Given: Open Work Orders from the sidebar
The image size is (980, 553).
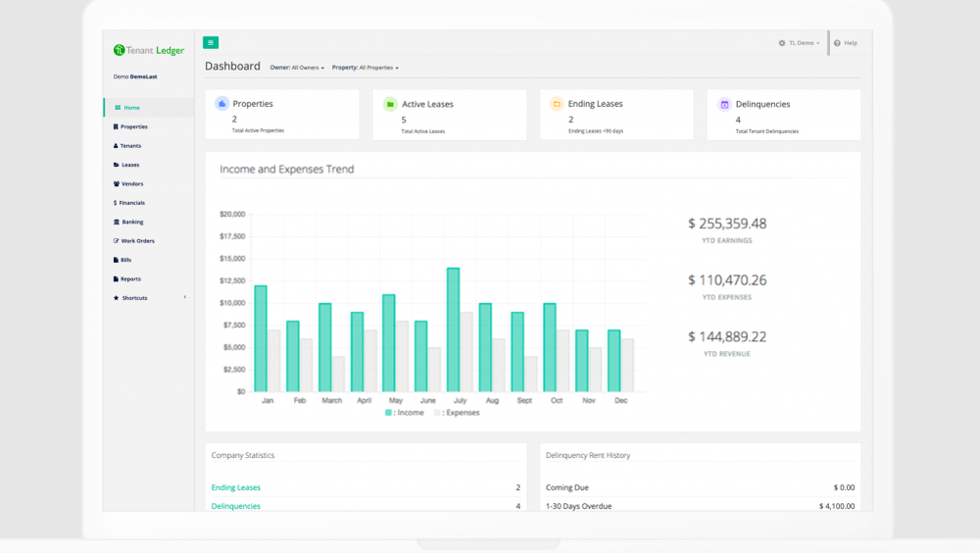Looking at the screenshot, I should [x=137, y=241].
